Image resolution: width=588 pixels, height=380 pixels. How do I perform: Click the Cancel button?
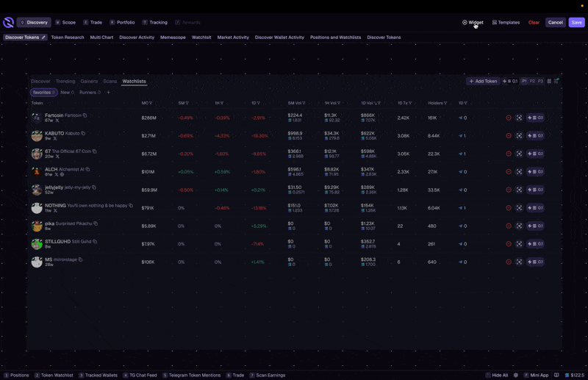tap(556, 23)
